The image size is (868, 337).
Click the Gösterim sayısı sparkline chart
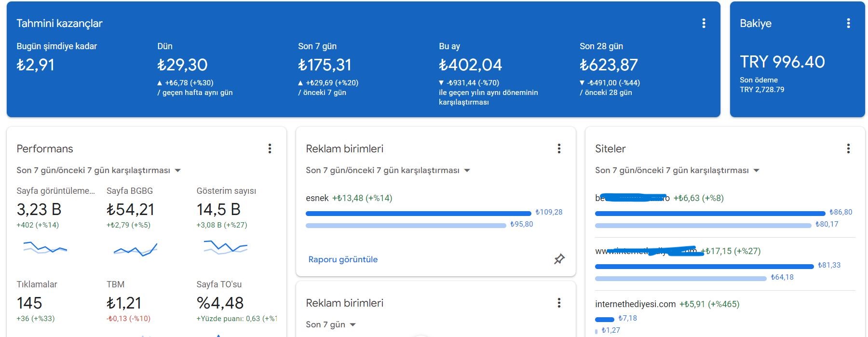click(225, 247)
